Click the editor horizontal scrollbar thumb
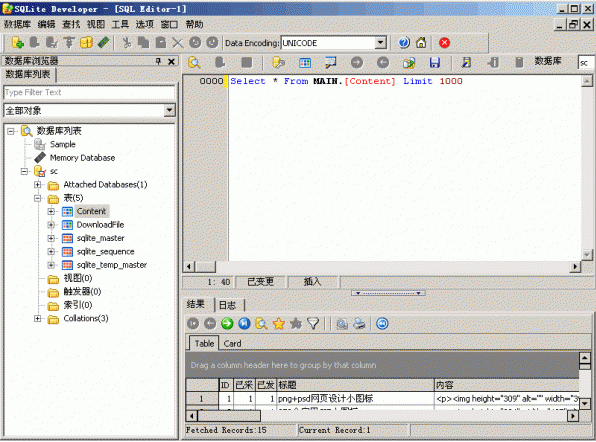 [206, 267]
